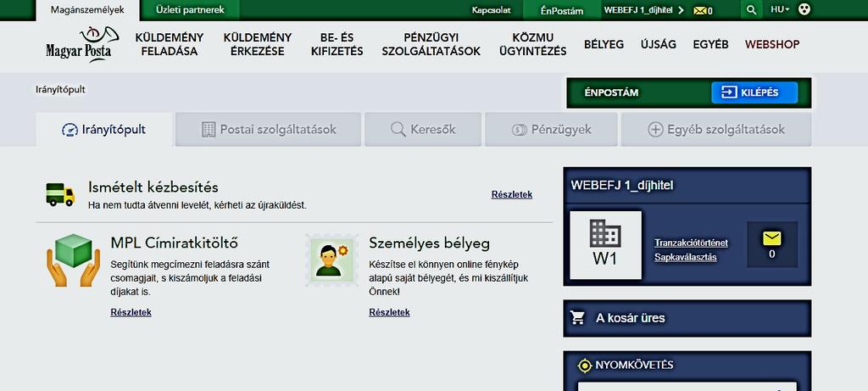868x391 pixels.
Task: Open the Küldemény érkezése menu
Action: pyautogui.click(x=258, y=44)
